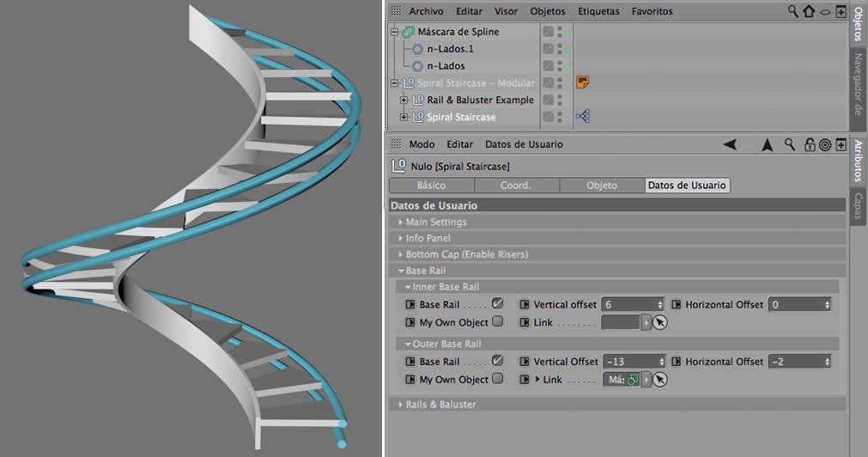The image size is (868, 457).
Task: Click the orange annotation tag on Spiral Staircase – Modular
Action: coord(582,82)
